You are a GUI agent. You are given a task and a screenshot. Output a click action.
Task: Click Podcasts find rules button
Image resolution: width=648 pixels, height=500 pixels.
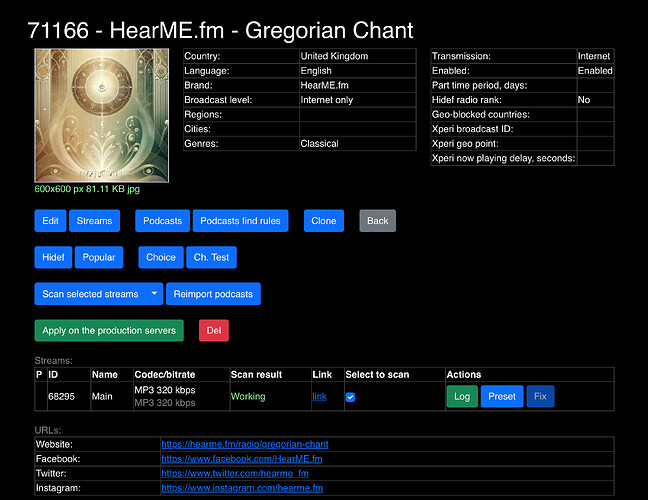click(240, 220)
